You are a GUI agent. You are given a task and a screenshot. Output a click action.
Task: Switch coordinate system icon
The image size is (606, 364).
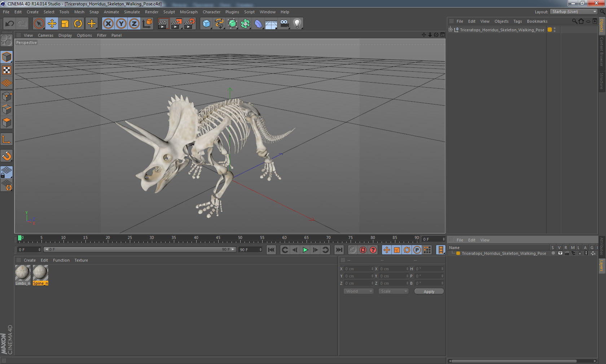click(147, 24)
